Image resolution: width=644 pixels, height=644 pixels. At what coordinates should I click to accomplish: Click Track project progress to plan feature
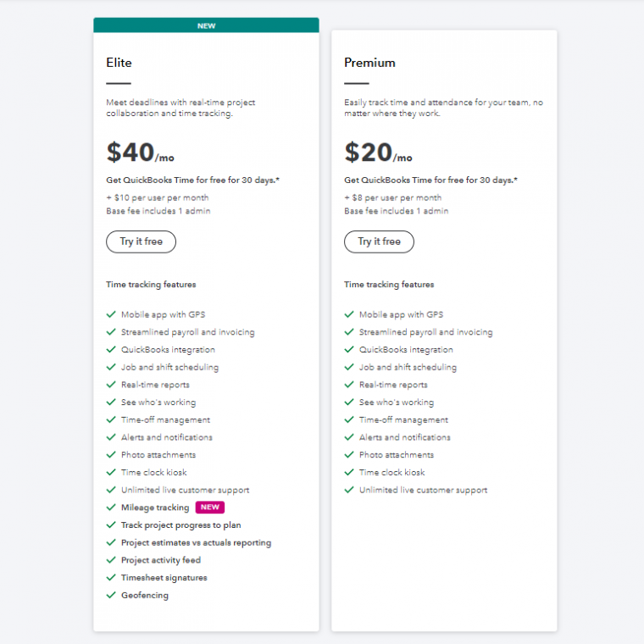(180, 525)
